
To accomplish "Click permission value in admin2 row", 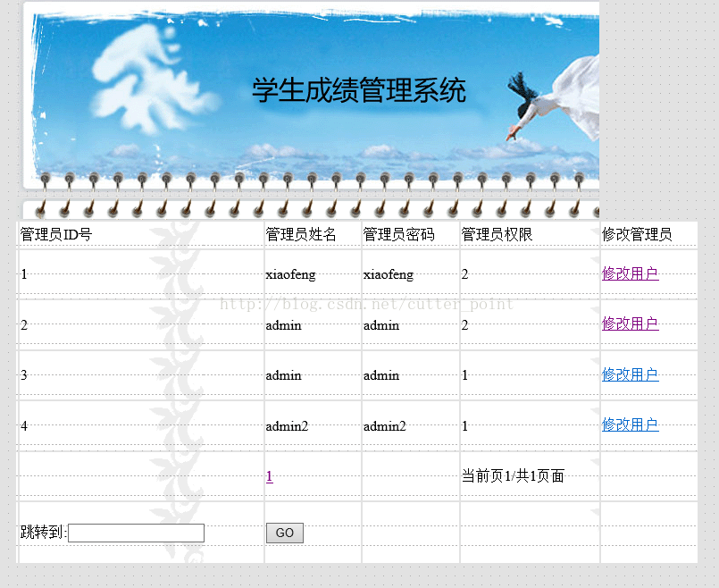I will (465, 426).
